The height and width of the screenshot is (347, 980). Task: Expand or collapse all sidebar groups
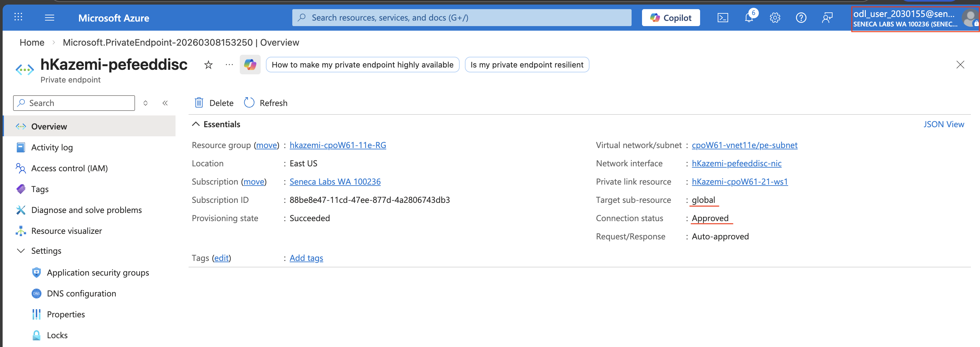point(145,103)
